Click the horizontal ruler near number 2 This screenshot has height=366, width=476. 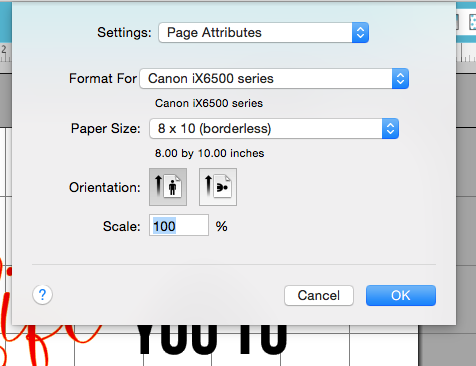click(5, 53)
